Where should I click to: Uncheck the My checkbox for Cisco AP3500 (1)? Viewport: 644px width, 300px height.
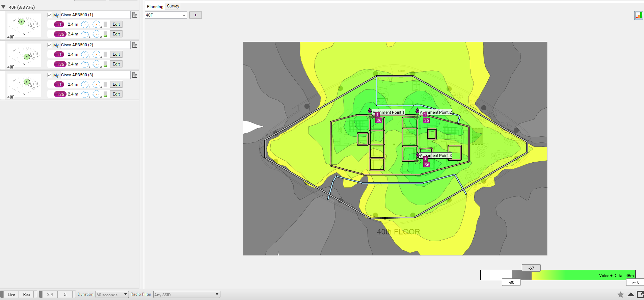[x=50, y=15]
